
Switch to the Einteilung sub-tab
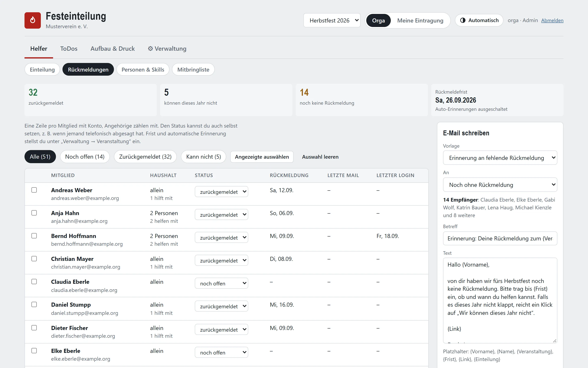click(42, 70)
